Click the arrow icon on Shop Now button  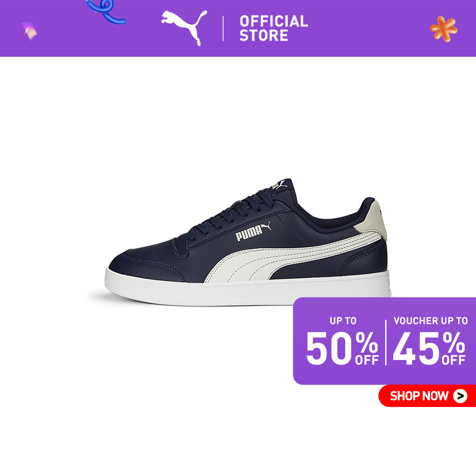pyautogui.click(x=460, y=396)
